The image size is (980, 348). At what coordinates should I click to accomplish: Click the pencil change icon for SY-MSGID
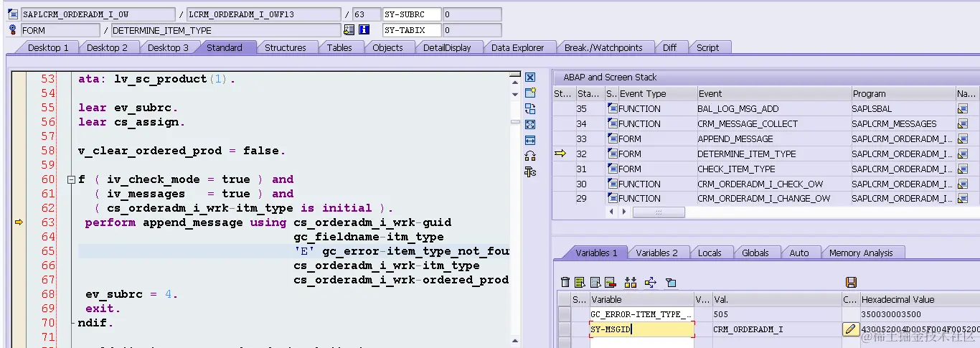point(851,329)
